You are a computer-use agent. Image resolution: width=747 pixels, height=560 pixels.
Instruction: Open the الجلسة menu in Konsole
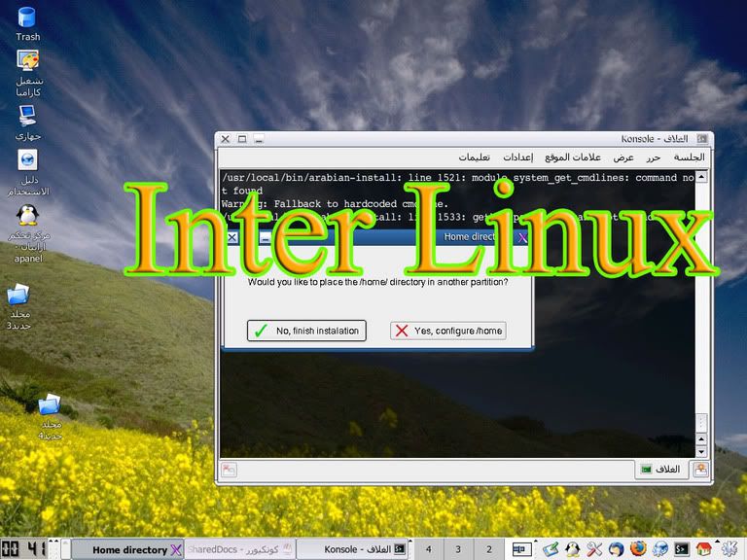689,157
